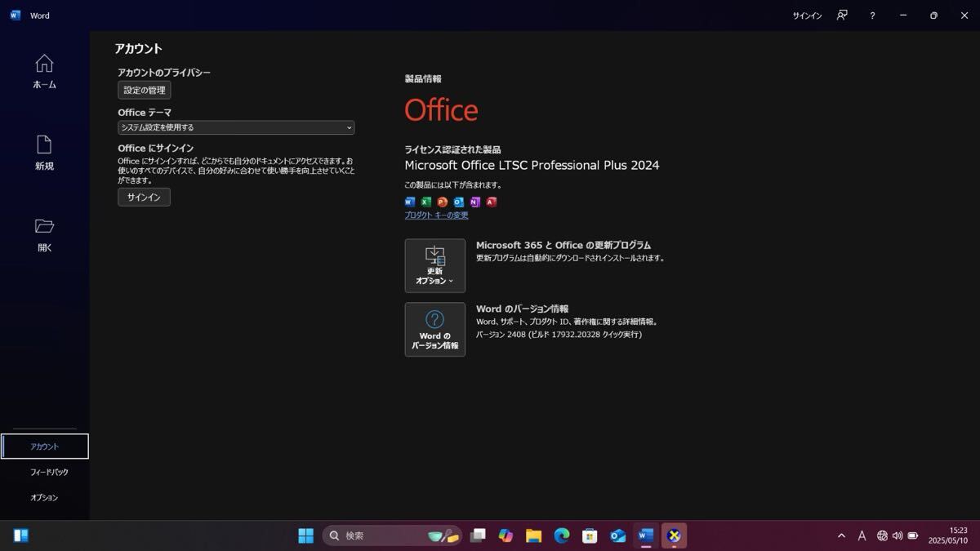Open the widgets button at taskbar left
The image size is (980, 551).
click(x=21, y=535)
